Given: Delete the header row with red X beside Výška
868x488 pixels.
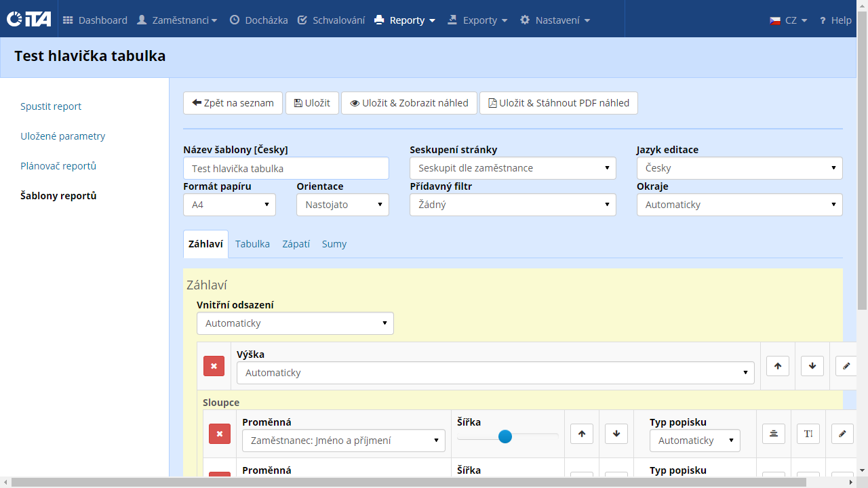Looking at the screenshot, I should 214,366.
